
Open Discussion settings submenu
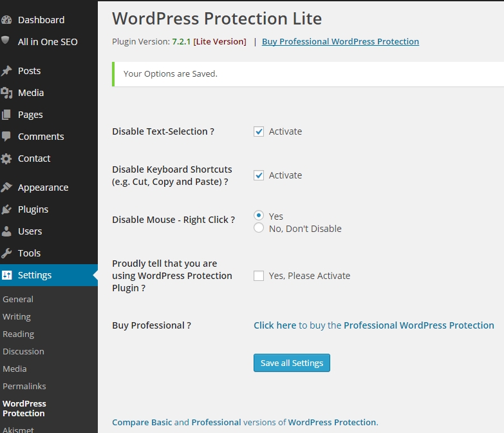(x=23, y=351)
